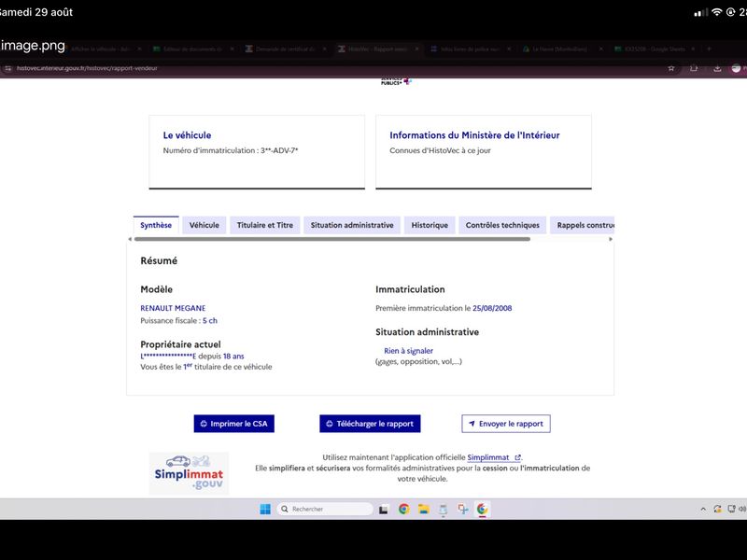Open File Explorer from the taskbar
The width and height of the screenshot is (747, 560).
424,509
